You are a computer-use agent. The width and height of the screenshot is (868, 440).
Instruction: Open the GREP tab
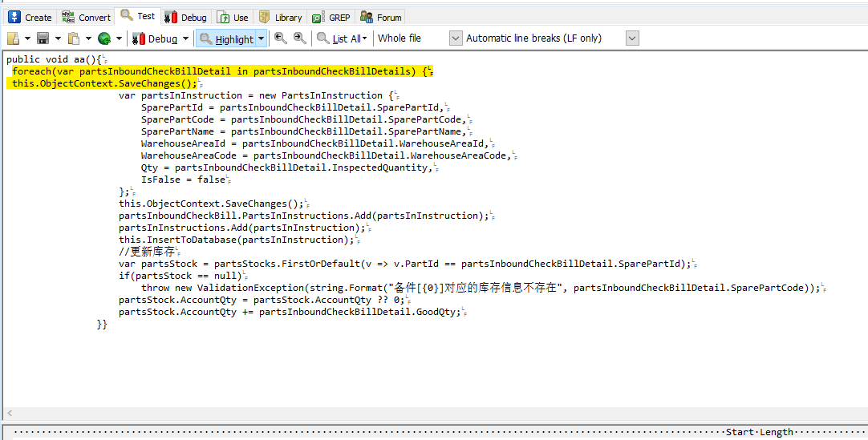(x=331, y=17)
